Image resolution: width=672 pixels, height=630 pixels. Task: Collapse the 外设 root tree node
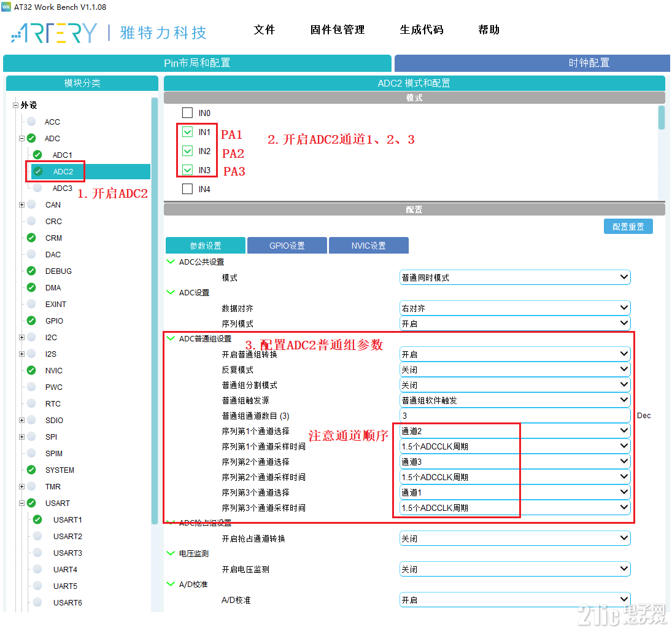15,105
